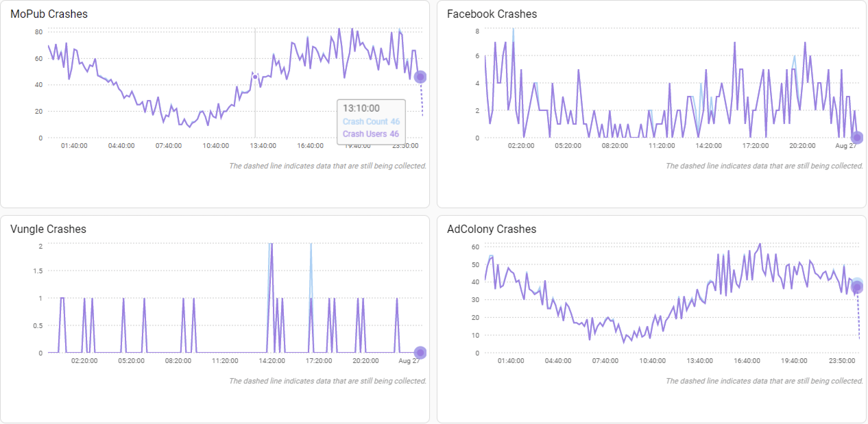This screenshot has height=424, width=868.
Task: Click the 30 y-axis label on AdColony chart
Action: (475, 300)
